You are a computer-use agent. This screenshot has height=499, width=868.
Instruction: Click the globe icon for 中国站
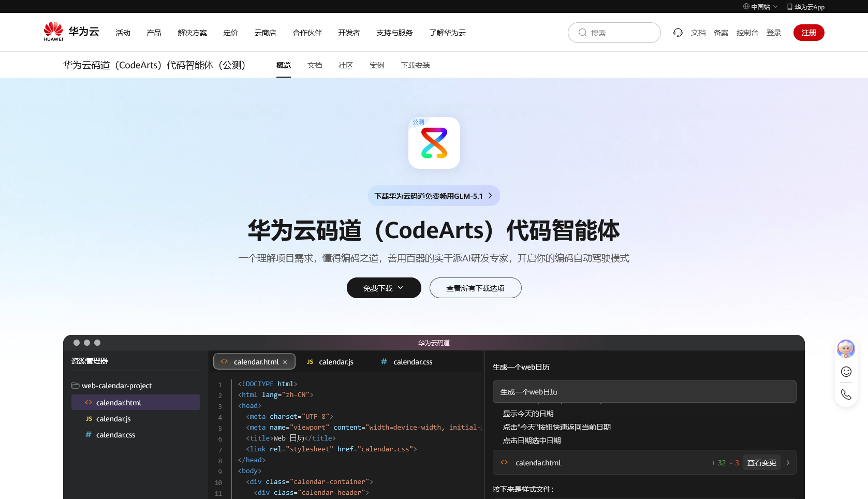click(746, 7)
